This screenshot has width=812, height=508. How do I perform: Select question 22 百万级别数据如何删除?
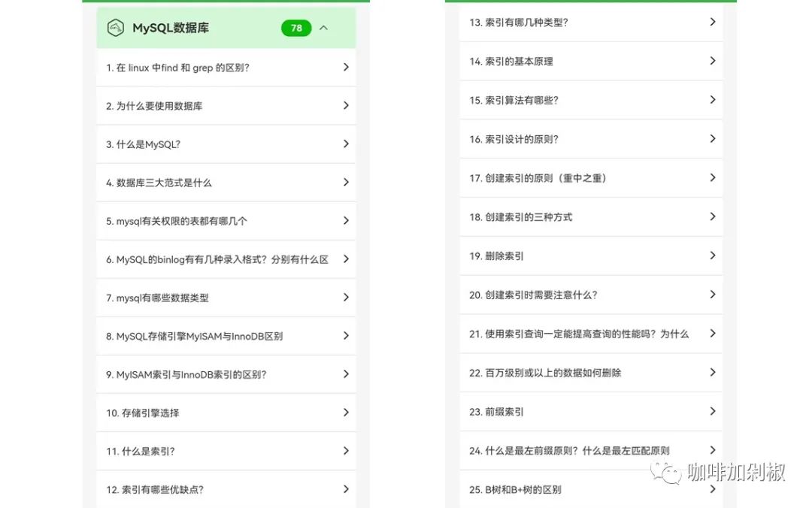(x=591, y=372)
